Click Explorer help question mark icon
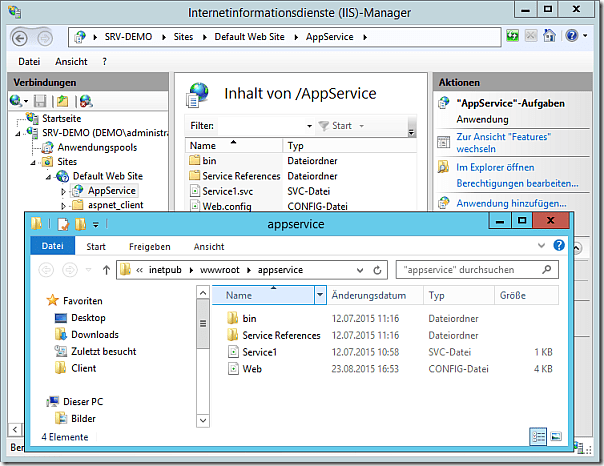604x466 pixels. pos(559,245)
